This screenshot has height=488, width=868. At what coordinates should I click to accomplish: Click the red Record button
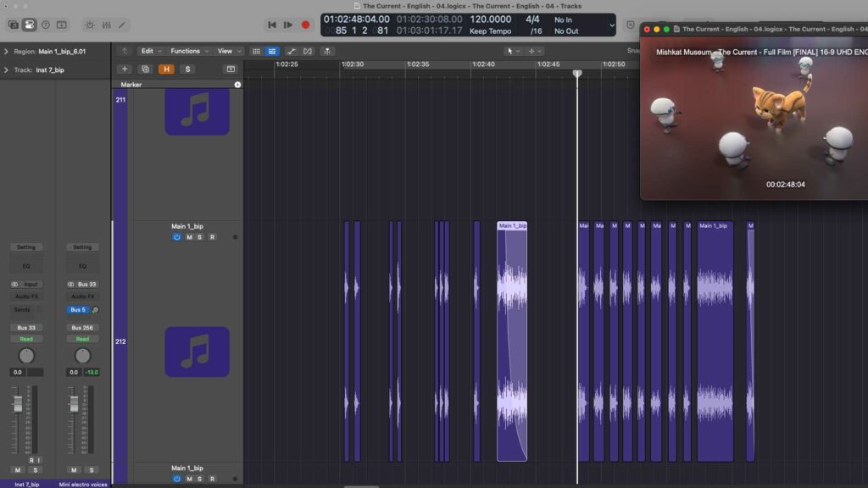tap(305, 25)
